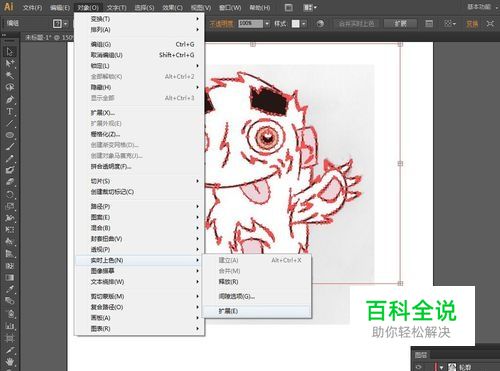Screen dimensions: 500x371
Task: Select the Width tool
Action: [x=10, y=218]
